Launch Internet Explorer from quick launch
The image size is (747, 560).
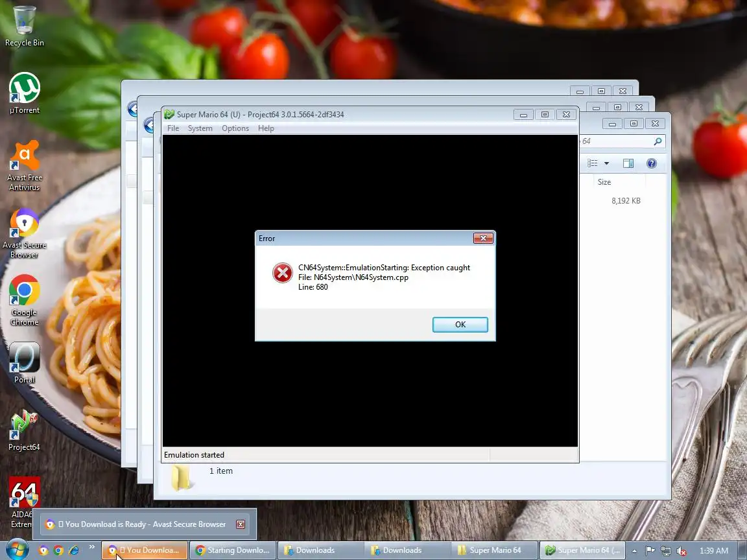pos(74,550)
